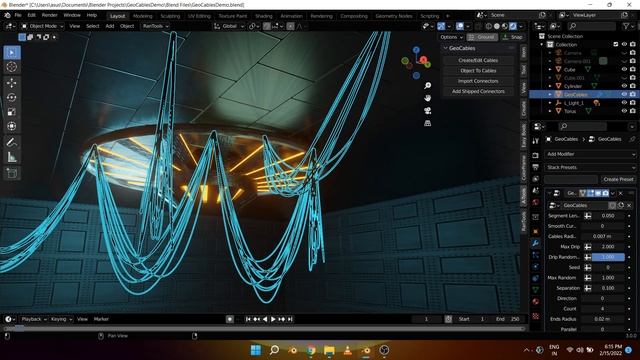Disable GeoCables in renders camera icon

click(x=633, y=94)
